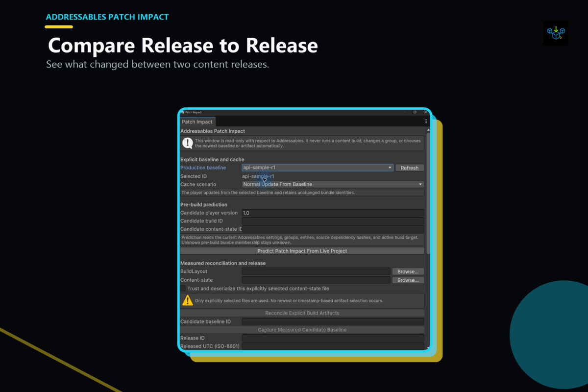Click the yellow warning triangle icon
Viewport: 588px width, 392px height.
(x=187, y=300)
